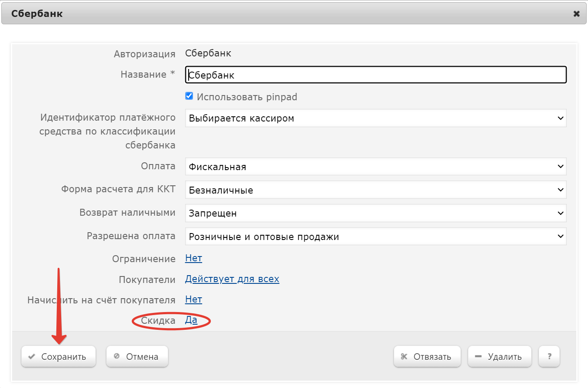Screen dimensions: 588x388
Task: Click Нет link for Начислить на счёт покупателя
Action: pos(193,299)
